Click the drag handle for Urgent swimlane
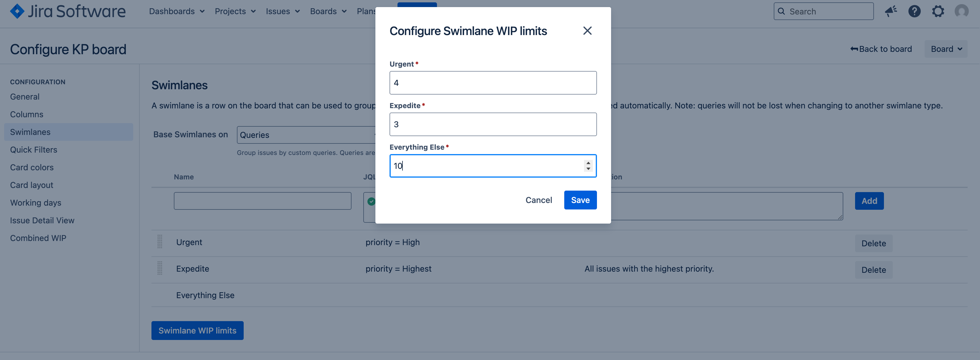 [x=160, y=242]
